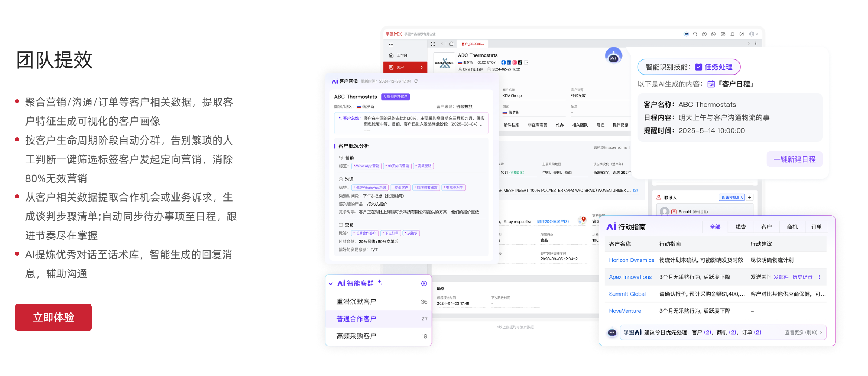Open the help question mark icon

pos(742,34)
